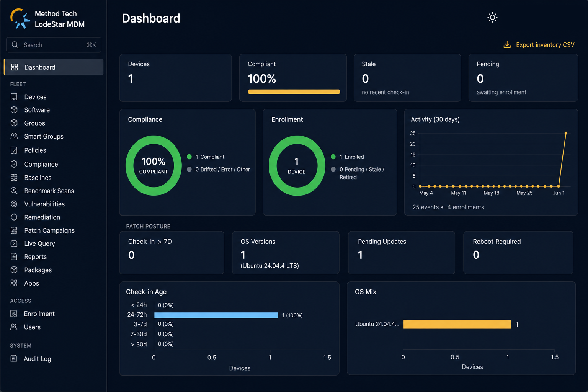Click the Ubuntu 24.04.4 yellow bar in OS Mix
Image resolution: width=588 pixels, height=392 pixels.
click(x=457, y=324)
